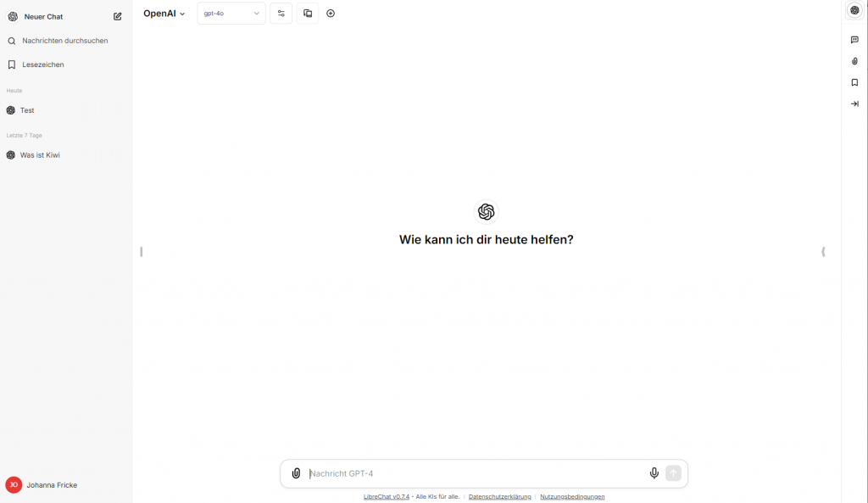
Task: Open bookmarks icon in right sidebar
Action: point(854,82)
